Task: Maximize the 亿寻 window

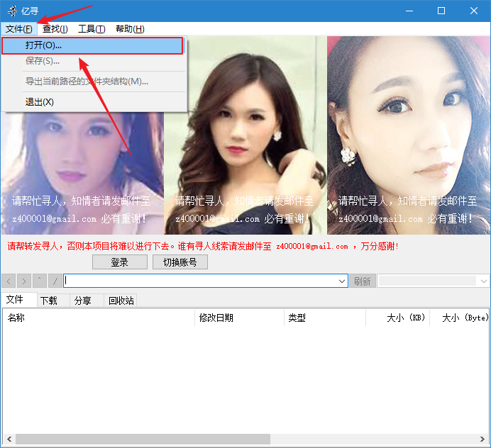Action: [441, 11]
